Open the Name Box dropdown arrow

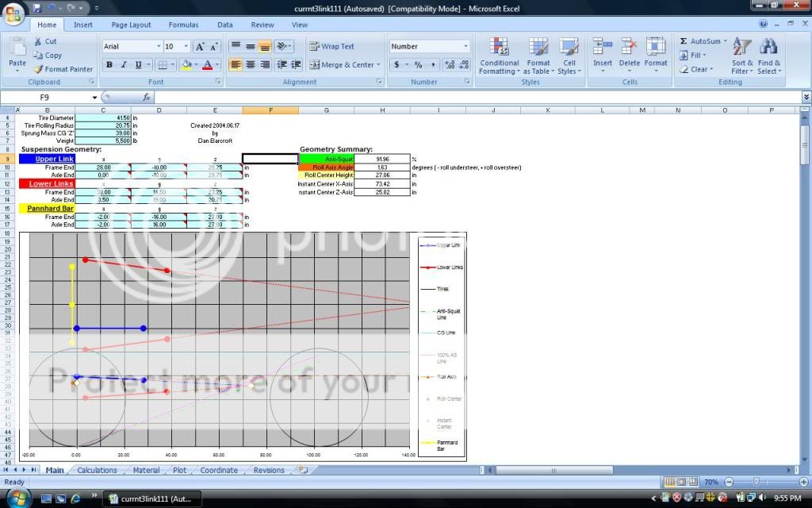(x=94, y=98)
